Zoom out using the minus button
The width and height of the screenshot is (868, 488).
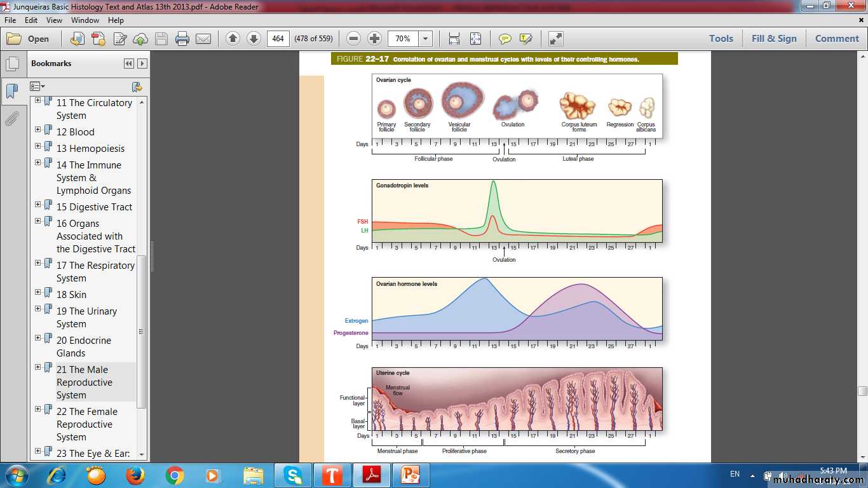coord(354,39)
